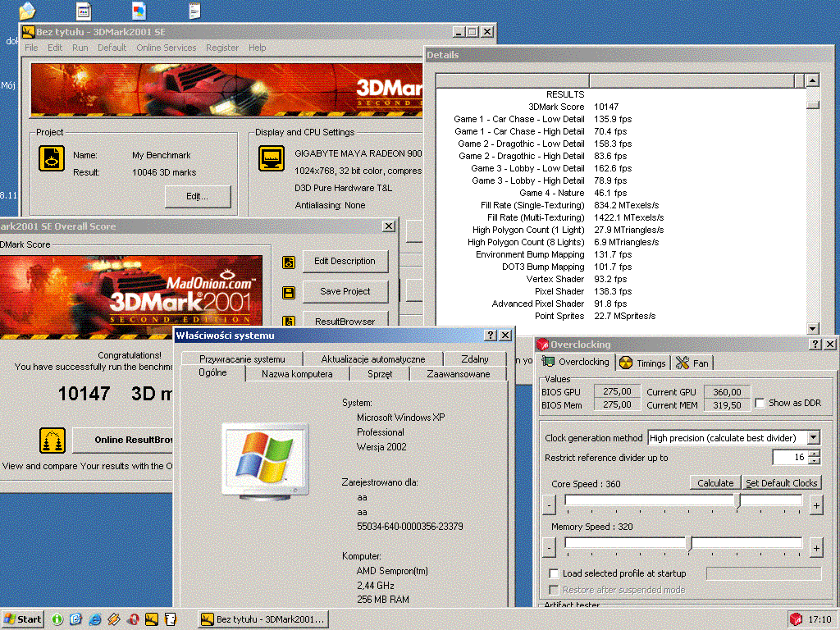840x630 pixels.
Task: Enable Show as DDR checkbox
Action: click(760, 403)
